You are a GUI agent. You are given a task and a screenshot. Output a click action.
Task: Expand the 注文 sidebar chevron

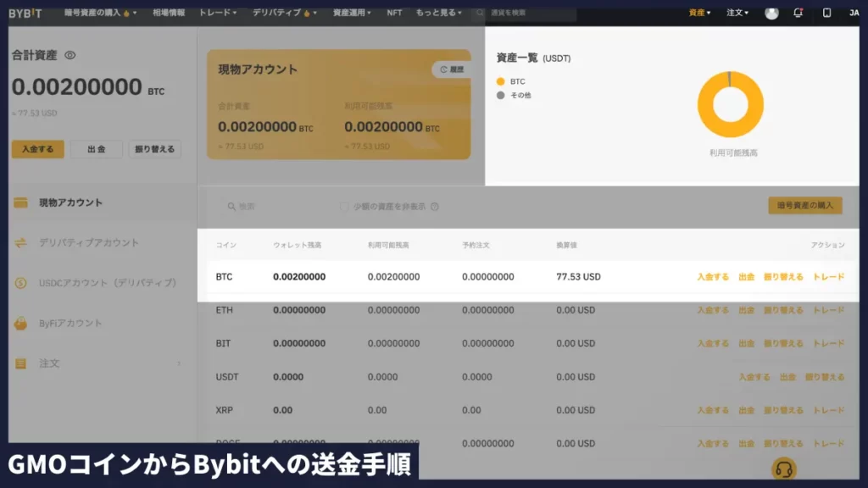[179, 363]
